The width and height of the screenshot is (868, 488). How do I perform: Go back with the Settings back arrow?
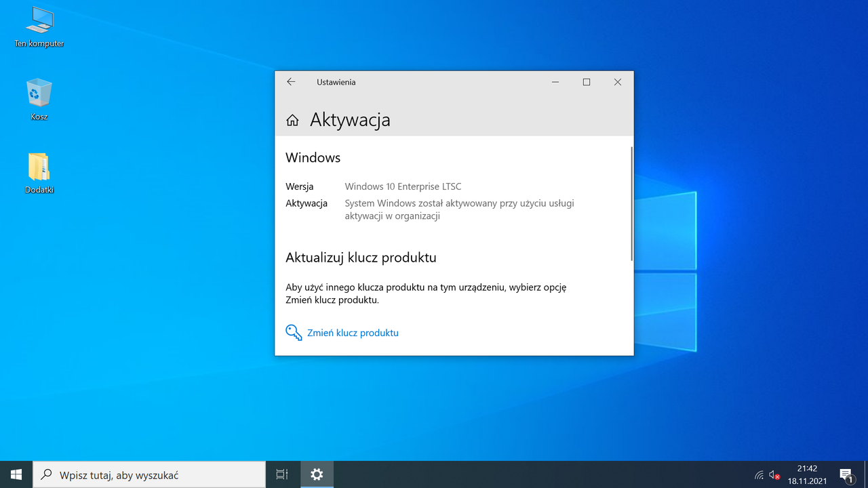(x=291, y=82)
